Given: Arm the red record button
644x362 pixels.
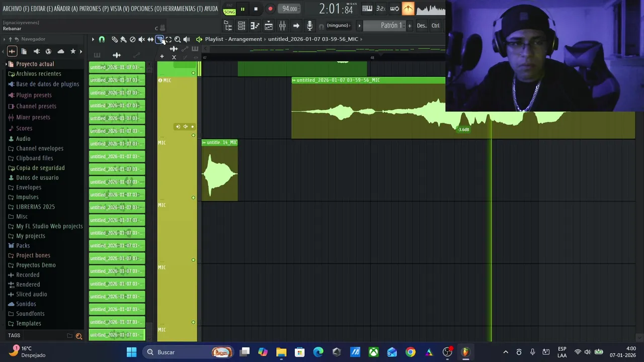Looking at the screenshot, I should tap(270, 9).
